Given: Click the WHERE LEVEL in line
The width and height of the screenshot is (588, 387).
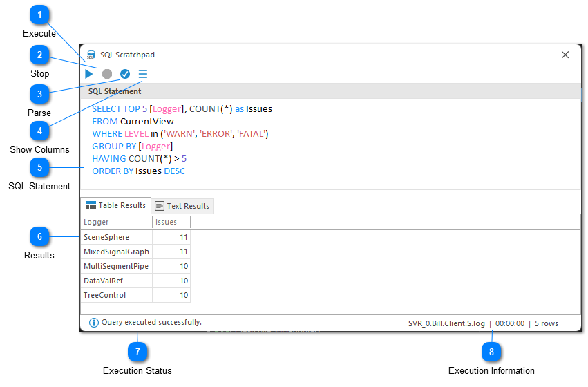Looking at the screenshot, I should [180, 134].
